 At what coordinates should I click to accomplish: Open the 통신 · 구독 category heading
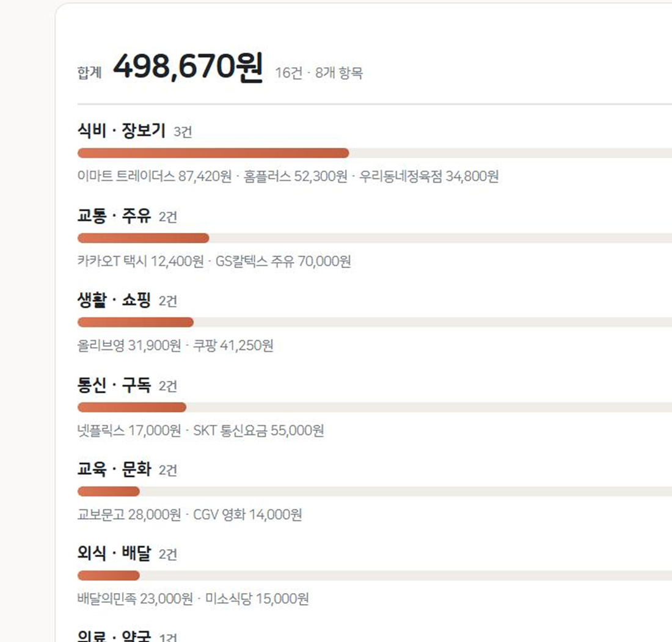point(114,385)
